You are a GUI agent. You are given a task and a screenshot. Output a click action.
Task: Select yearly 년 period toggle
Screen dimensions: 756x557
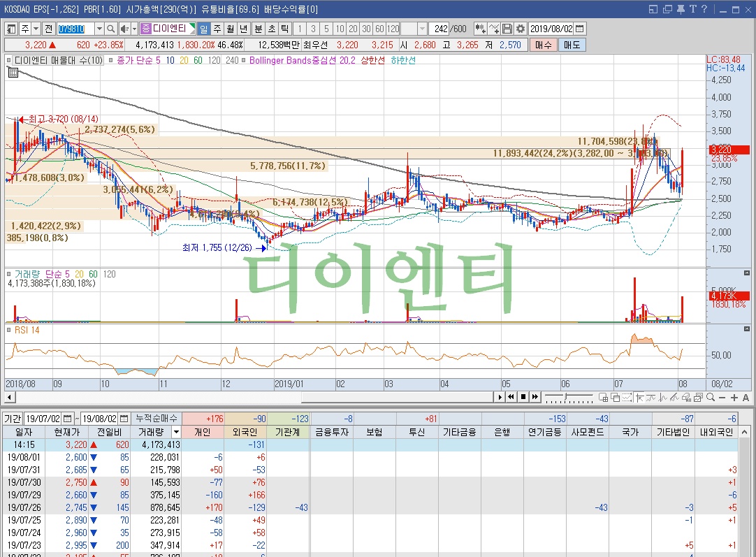coord(244,29)
